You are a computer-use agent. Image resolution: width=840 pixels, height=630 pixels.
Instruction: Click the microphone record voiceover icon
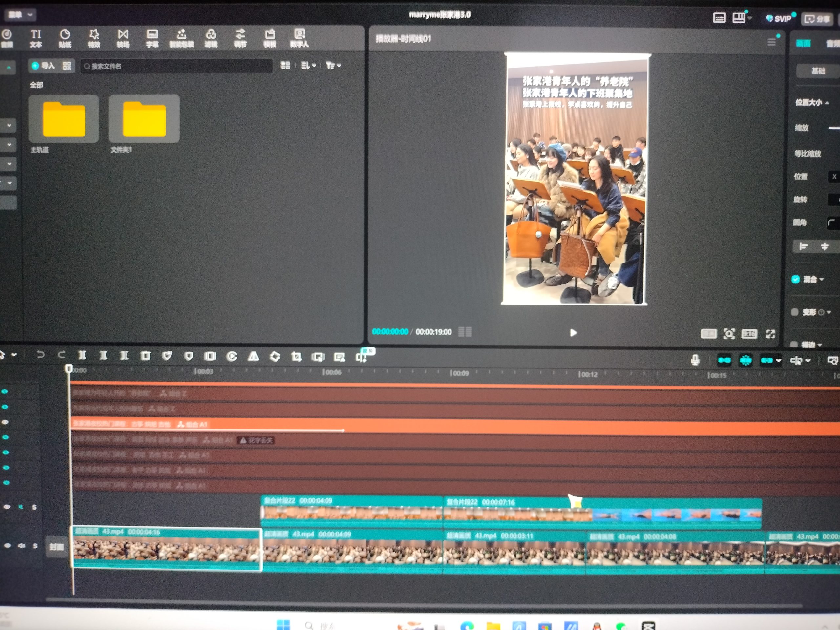(x=695, y=359)
